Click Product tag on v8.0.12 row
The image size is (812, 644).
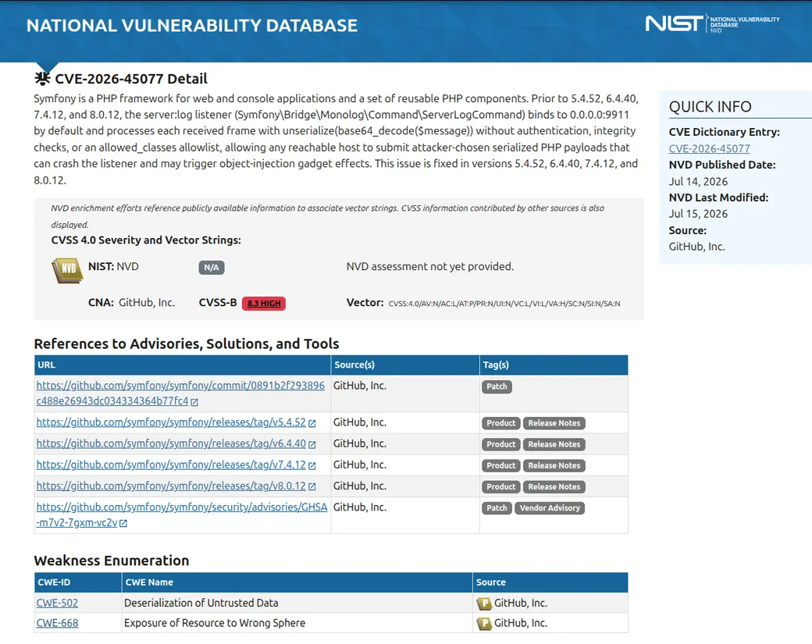[500, 487]
